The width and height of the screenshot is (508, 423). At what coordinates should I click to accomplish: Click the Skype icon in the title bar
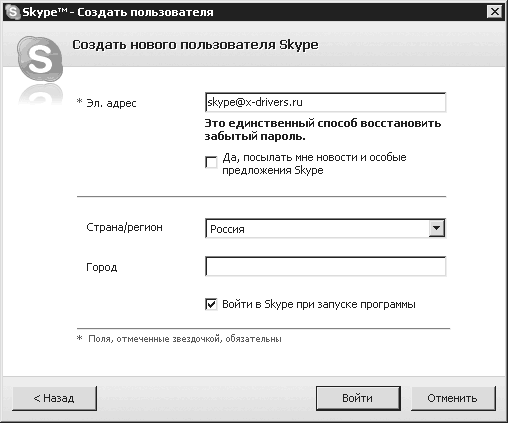12,12
